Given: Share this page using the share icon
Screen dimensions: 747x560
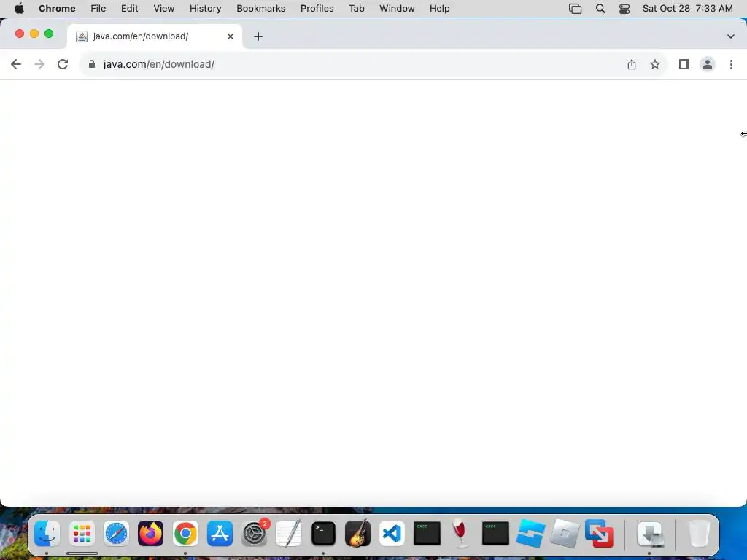Looking at the screenshot, I should pos(631,64).
